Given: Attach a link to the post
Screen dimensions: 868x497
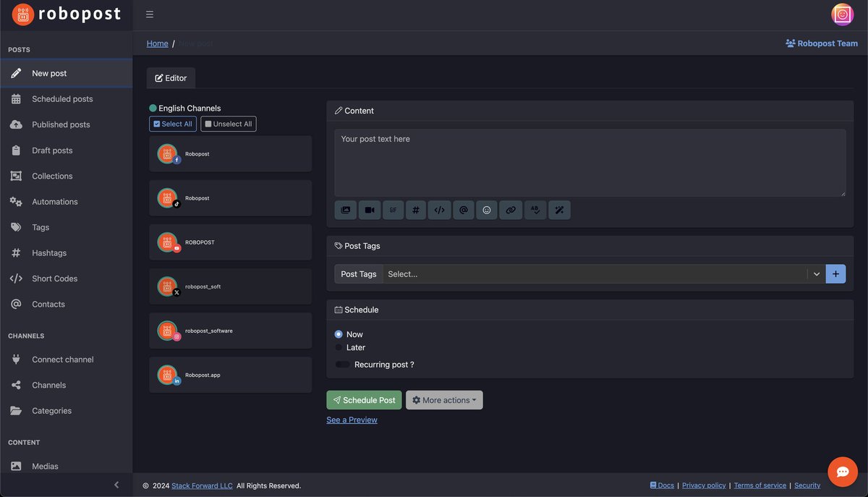Looking at the screenshot, I should click(511, 209).
